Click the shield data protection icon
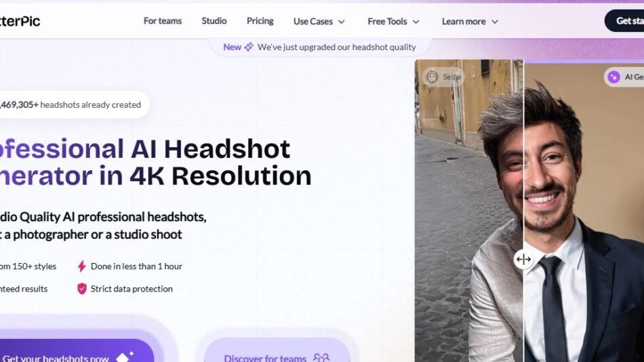Image resolution: width=644 pixels, height=362 pixels. coord(82,289)
